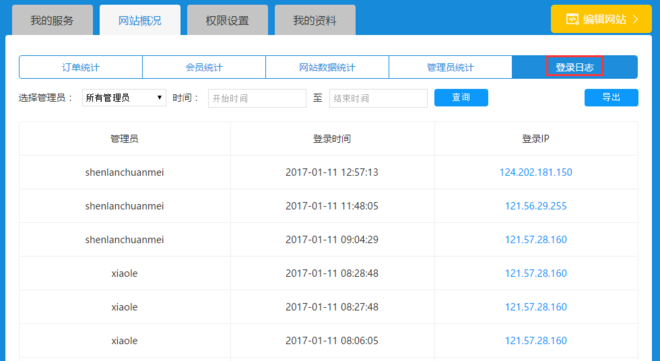
Task: Select shenlanchuanmei in the 09:04:29 row
Action: pyautogui.click(x=125, y=239)
